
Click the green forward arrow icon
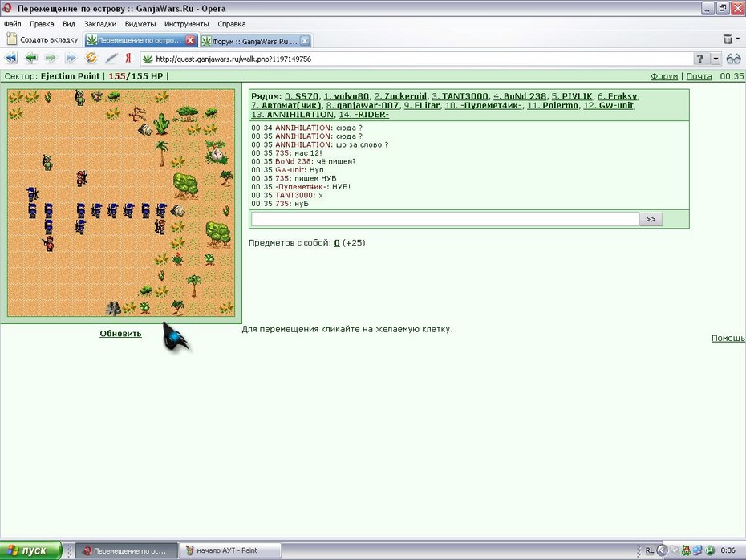tap(51, 59)
